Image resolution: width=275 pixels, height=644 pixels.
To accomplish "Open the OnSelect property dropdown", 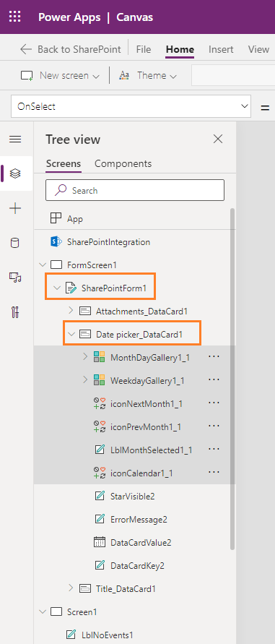I will point(131,106).
